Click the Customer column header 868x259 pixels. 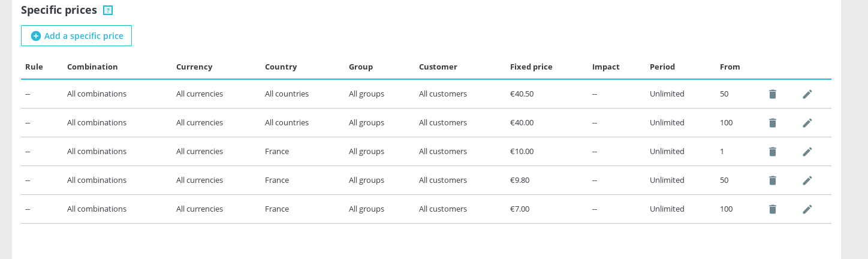tap(438, 67)
